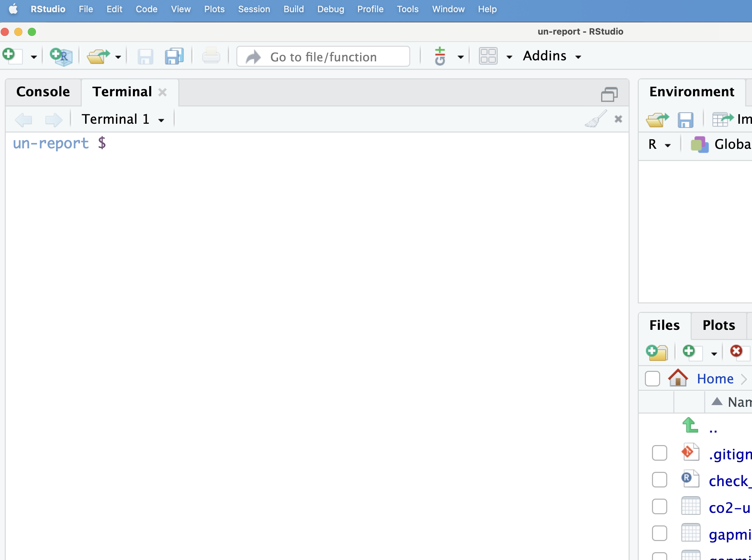Click the Open File folder icon
The width and height of the screenshot is (752, 560).
point(98,56)
